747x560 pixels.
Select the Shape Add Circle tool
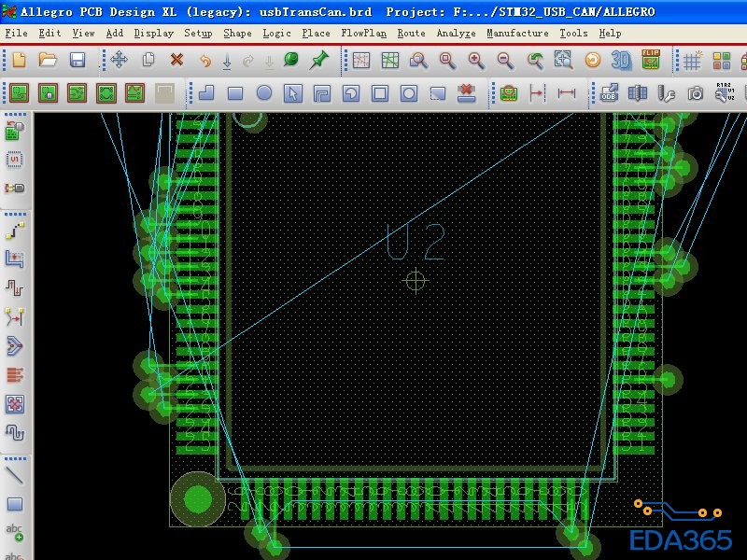tap(264, 92)
